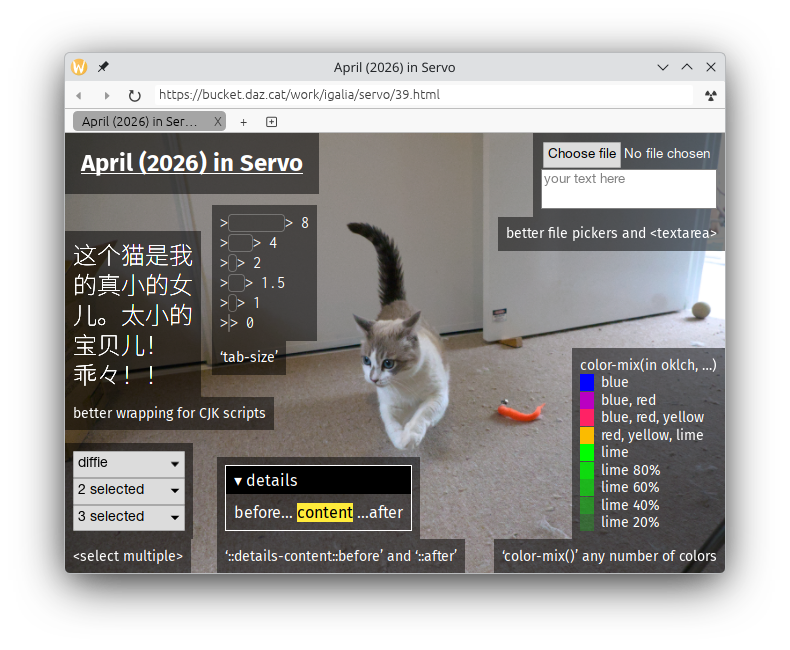Viewport: 790px width, 650px height.
Task: Collapse the details disclosure triangle
Action: [x=238, y=481]
